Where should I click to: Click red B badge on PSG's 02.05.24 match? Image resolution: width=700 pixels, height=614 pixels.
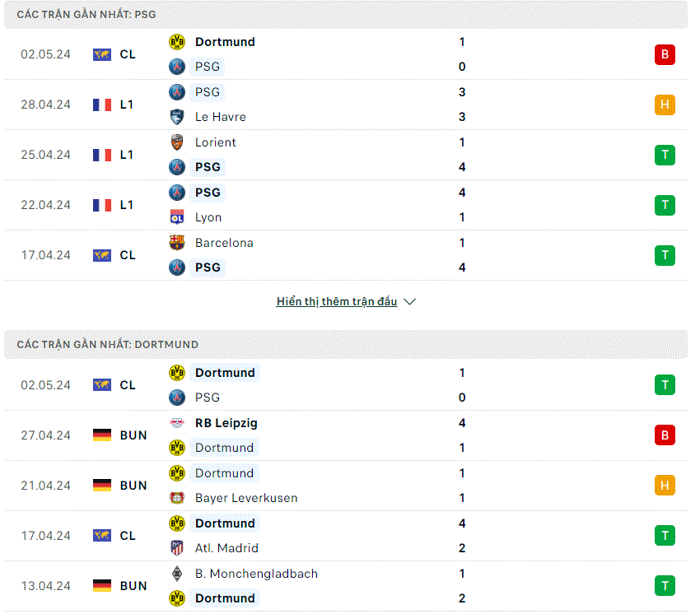665,54
